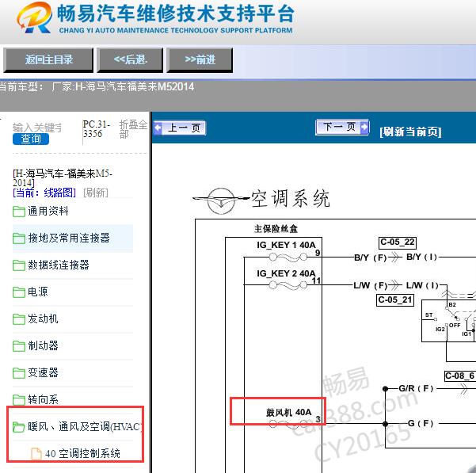The image size is (476, 473).
Task: Click 折叠全部 to collapse all
Action: click(x=133, y=128)
